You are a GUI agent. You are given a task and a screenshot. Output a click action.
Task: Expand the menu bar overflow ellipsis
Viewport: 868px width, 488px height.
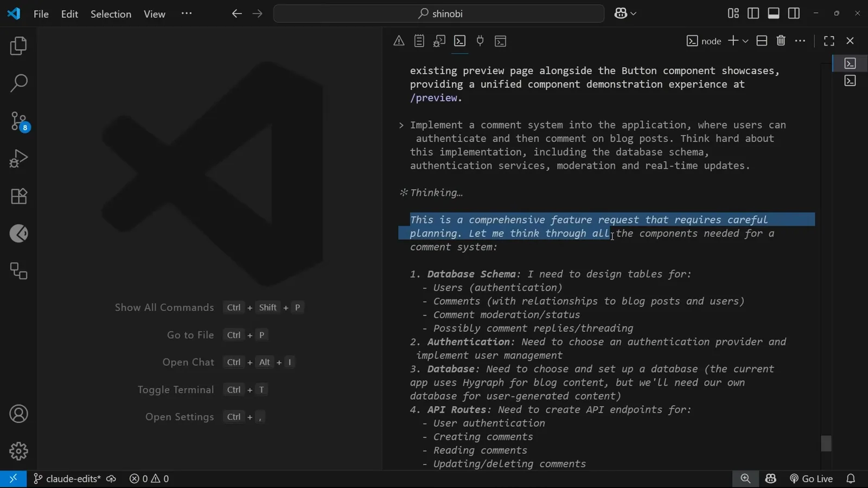[x=187, y=14]
